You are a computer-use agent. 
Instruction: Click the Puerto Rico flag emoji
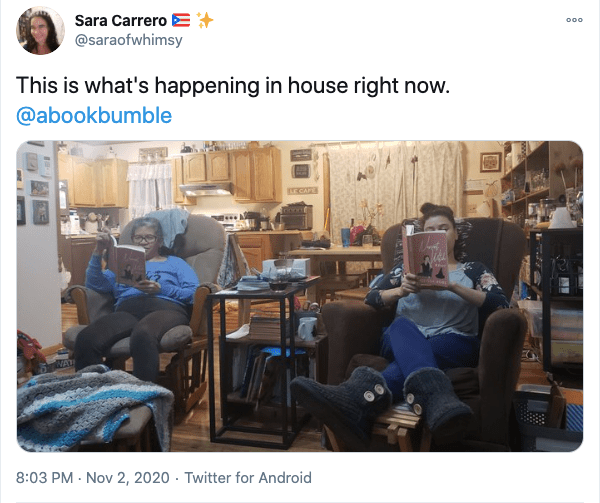(181, 20)
